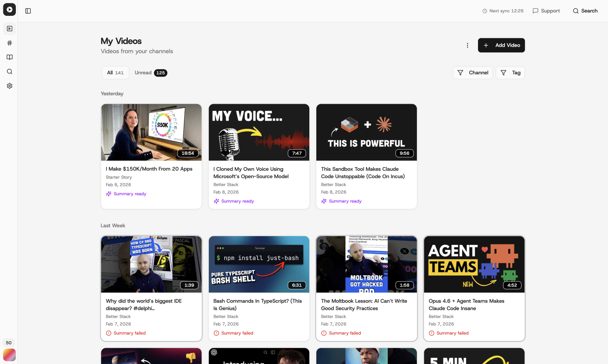Open the Agent Teams thumbnail

click(x=474, y=264)
